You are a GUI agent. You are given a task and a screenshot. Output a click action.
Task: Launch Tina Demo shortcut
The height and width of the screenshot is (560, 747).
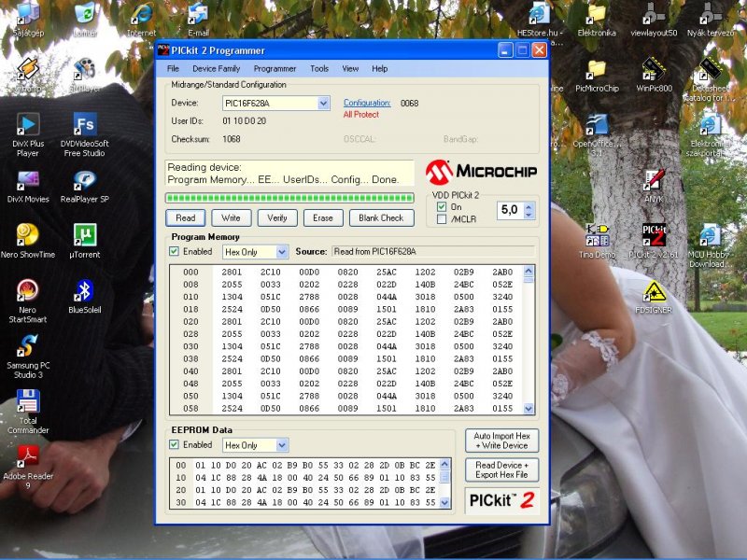tap(597, 241)
